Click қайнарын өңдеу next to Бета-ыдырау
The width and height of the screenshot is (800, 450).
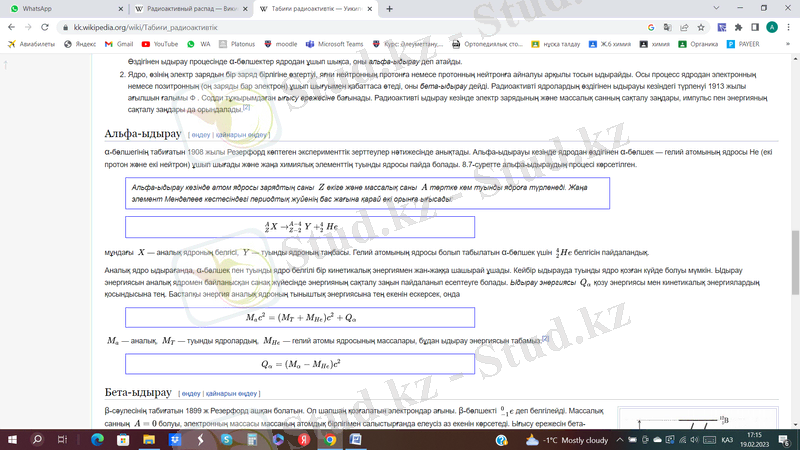click(231, 393)
